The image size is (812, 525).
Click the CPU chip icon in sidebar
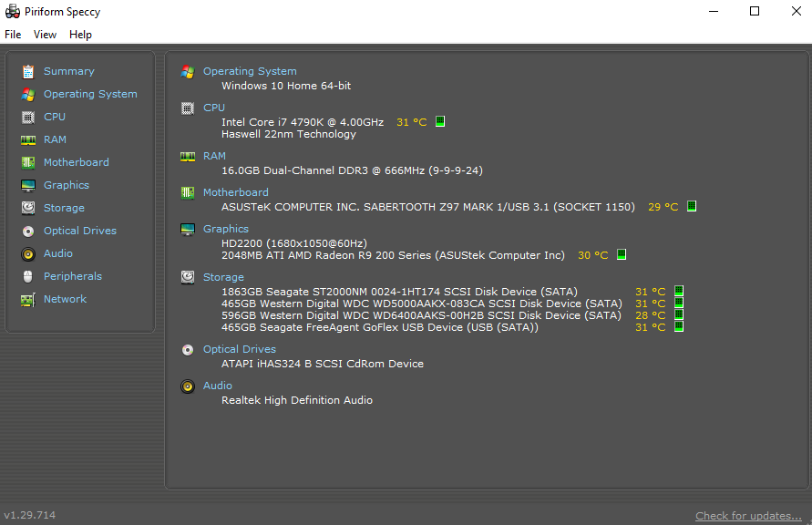(28, 117)
